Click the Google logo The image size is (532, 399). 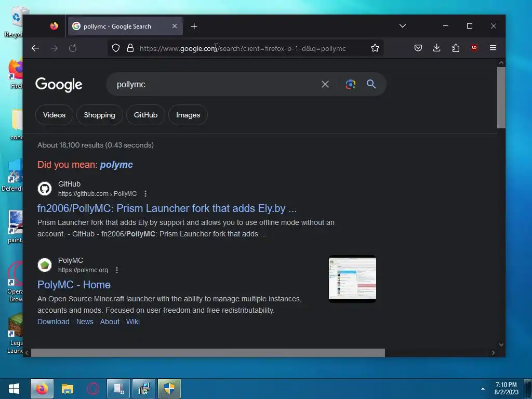[x=59, y=85]
